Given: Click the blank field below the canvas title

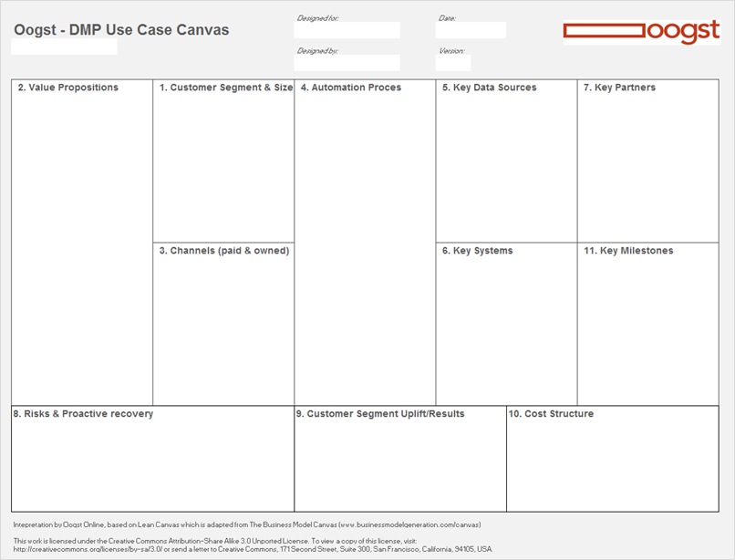Looking at the screenshot, I should coord(64,47).
